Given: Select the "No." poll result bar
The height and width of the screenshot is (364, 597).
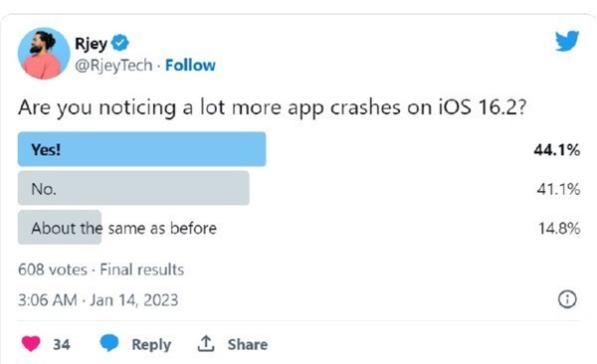Looking at the screenshot, I should (133, 188).
